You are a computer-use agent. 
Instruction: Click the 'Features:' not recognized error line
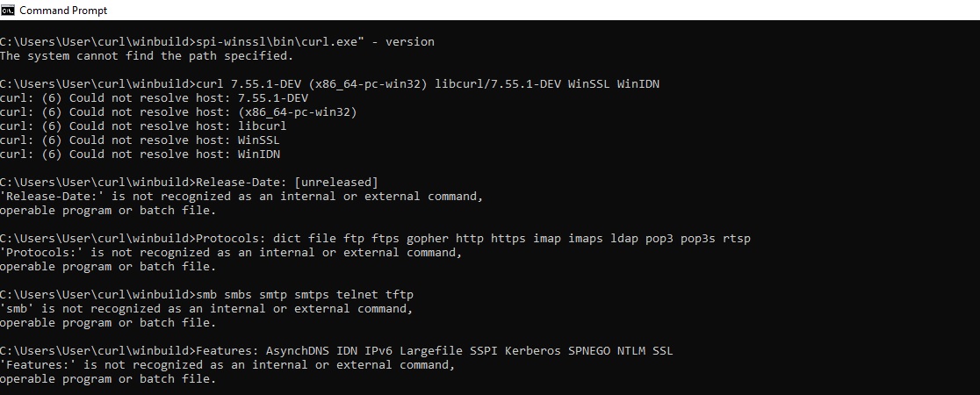point(227,364)
